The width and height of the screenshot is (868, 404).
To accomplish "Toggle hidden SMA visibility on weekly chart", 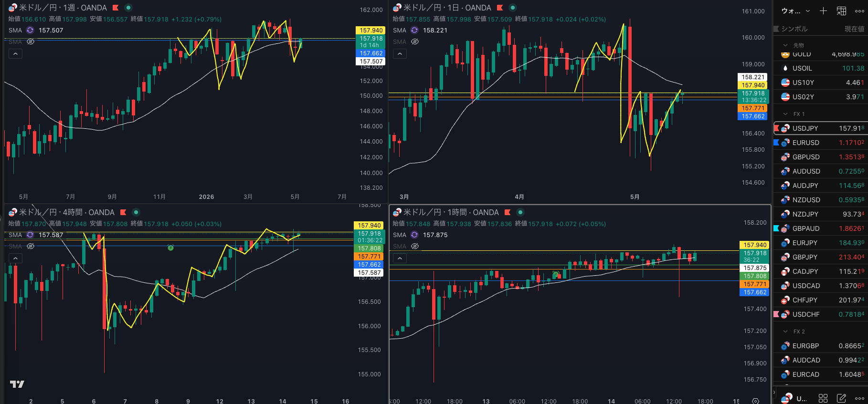I will [x=31, y=42].
